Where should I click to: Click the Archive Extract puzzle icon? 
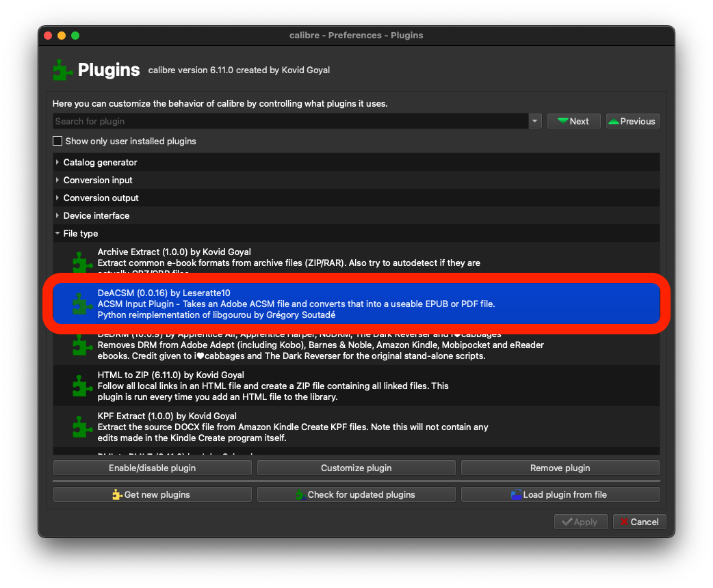[x=82, y=262]
